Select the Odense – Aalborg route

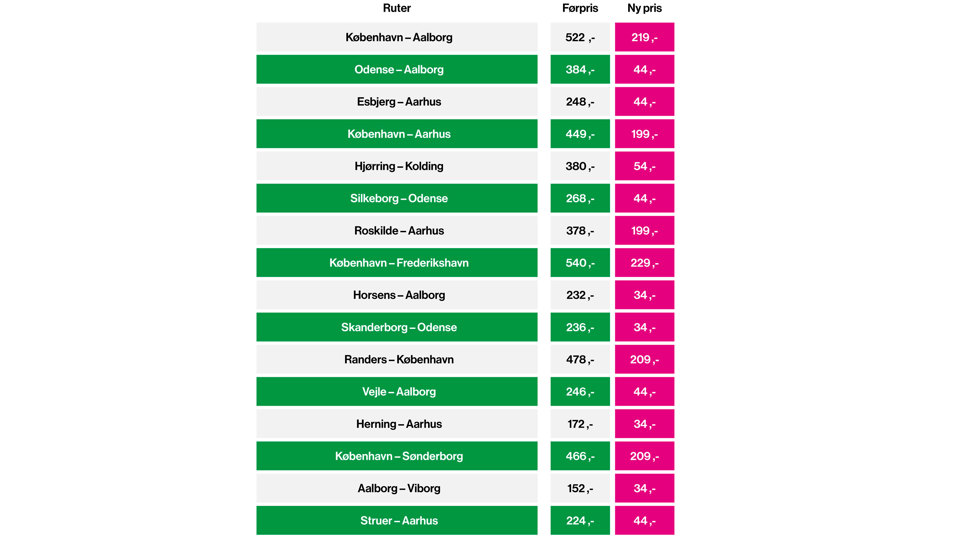[x=397, y=70]
